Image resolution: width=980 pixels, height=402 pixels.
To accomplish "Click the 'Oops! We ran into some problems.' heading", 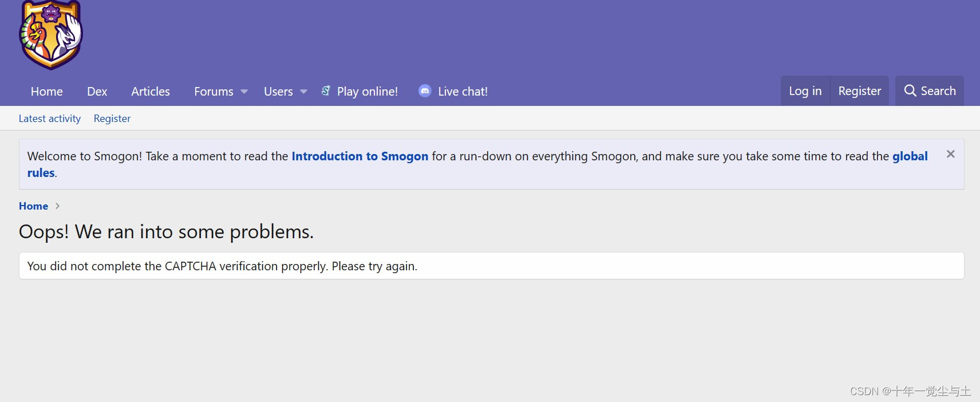I will [x=167, y=232].
